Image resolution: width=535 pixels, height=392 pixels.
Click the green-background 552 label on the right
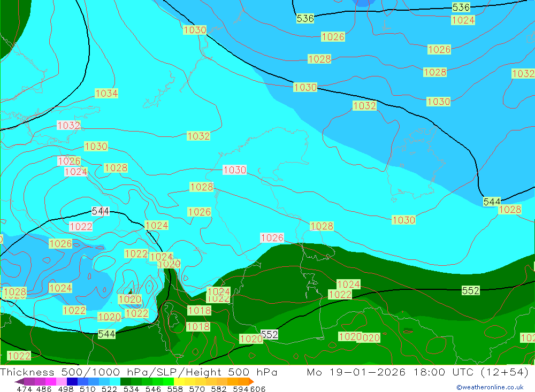click(470, 291)
